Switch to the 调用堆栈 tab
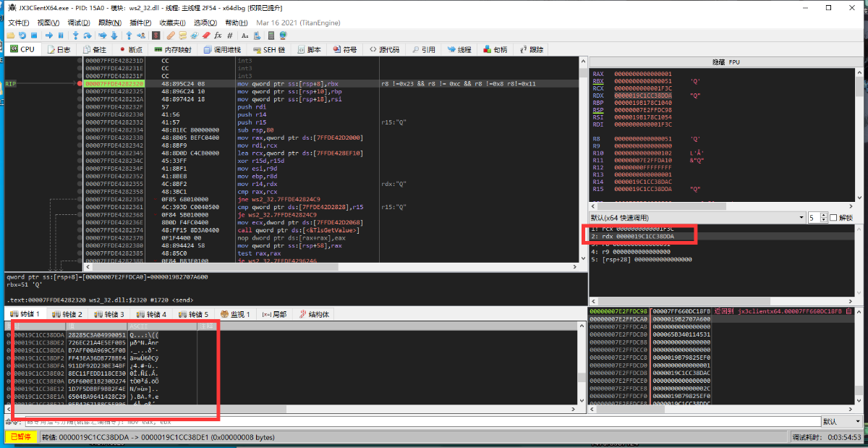The image size is (868, 448). tap(221, 49)
